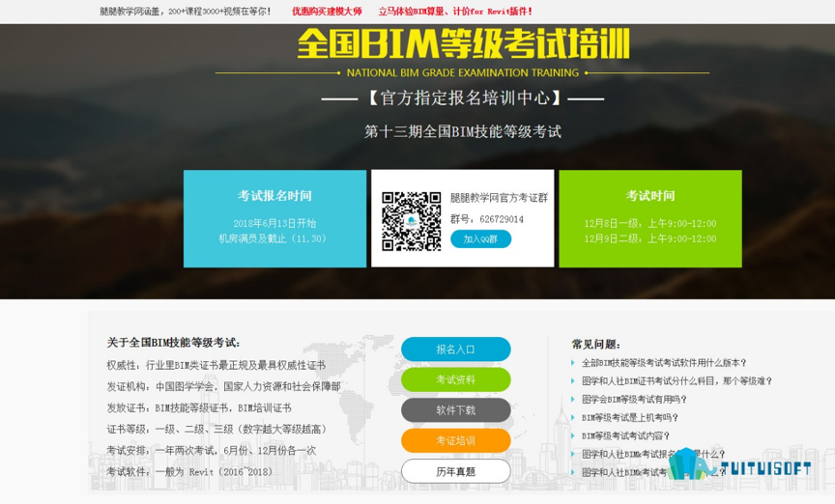Click 权威性 description line
The image size is (835, 504).
pos(216,366)
